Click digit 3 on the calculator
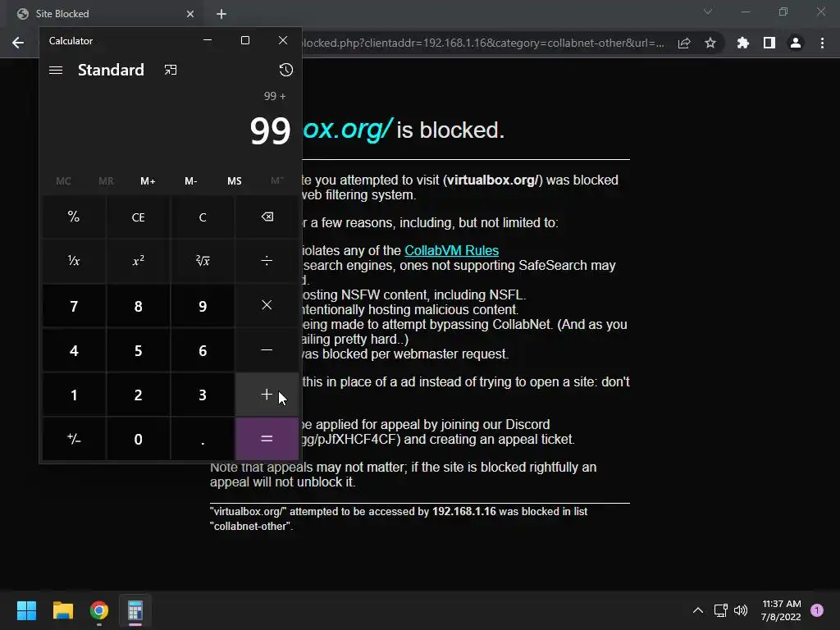Screen dimensions: 840x630 pos(203,395)
